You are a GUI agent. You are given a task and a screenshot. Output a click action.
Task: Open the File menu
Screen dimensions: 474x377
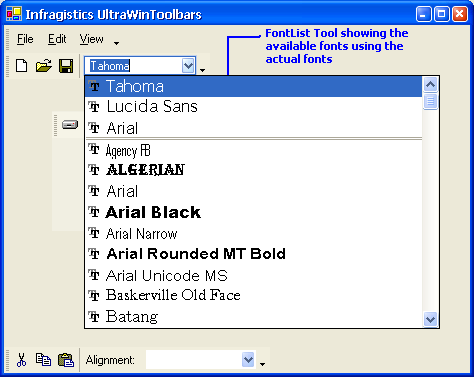(25, 39)
